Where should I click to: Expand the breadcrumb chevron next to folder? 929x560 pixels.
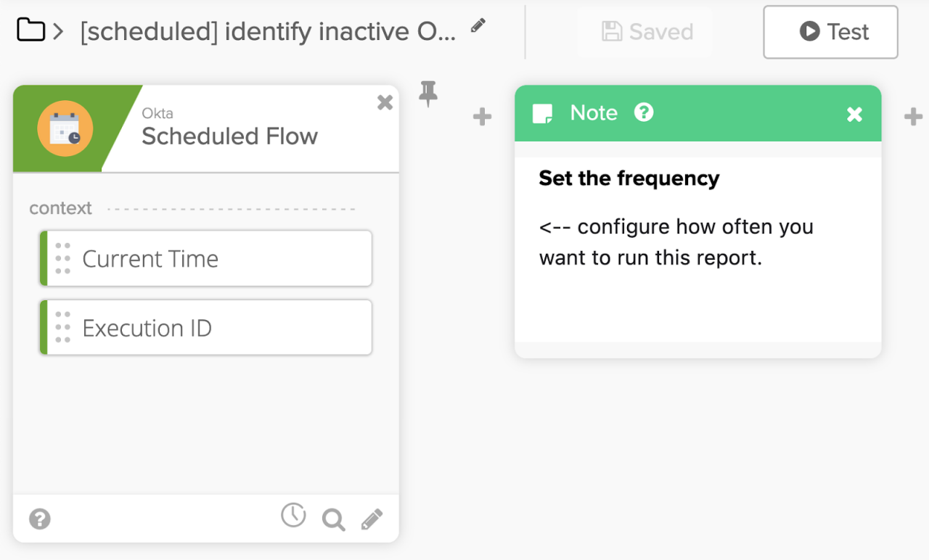[59, 32]
